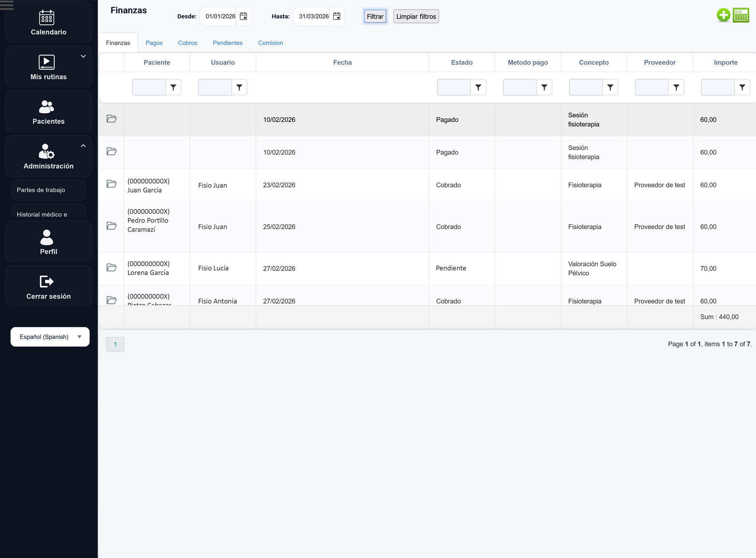Open the Español language dropdown

50,337
